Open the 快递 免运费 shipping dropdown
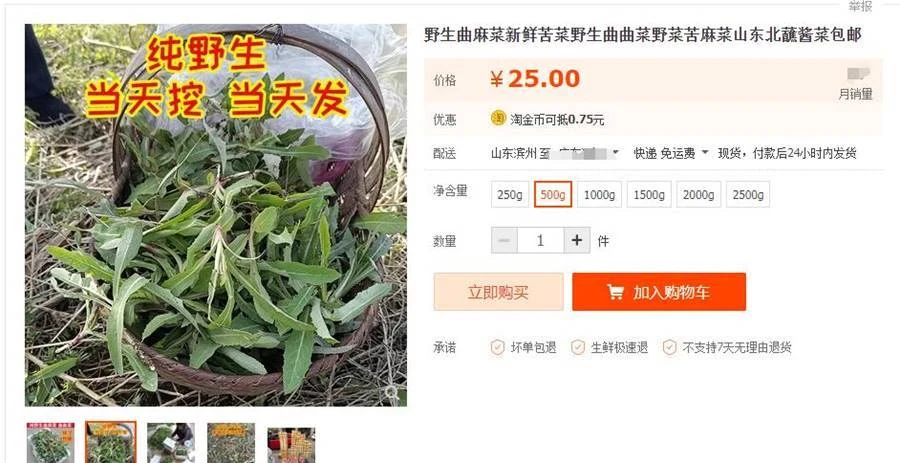Screen dimensions: 900x463 tap(705, 153)
